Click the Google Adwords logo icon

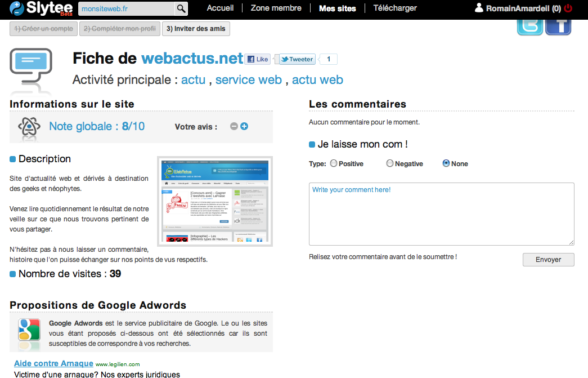click(29, 330)
